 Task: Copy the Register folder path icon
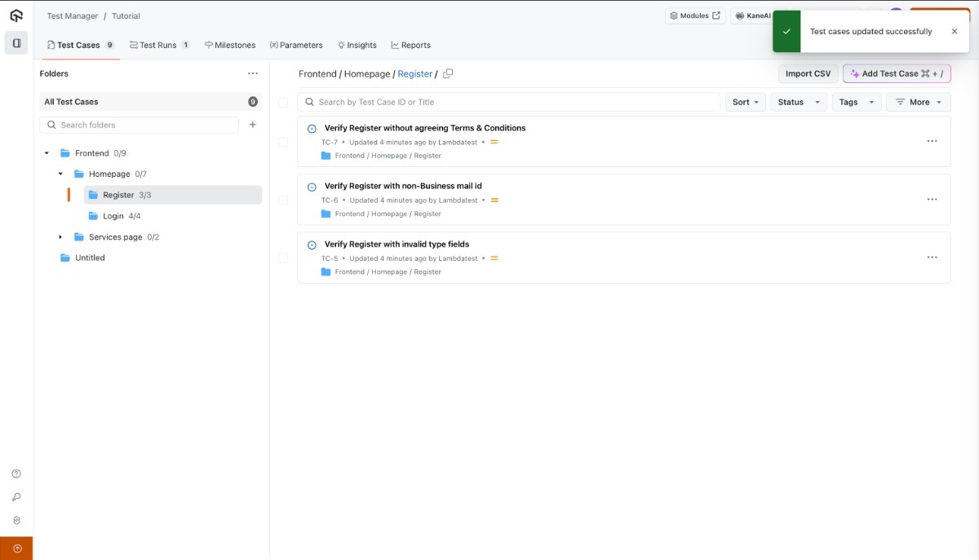pyautogui.click(x=448, y=73)
